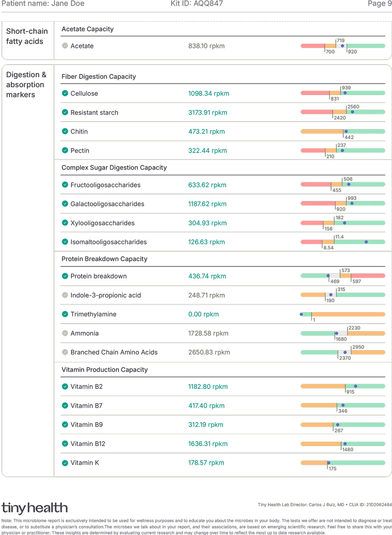Click the Isomaltooligosaccharides marker name
Screen dimensions: 392x535
108,242
